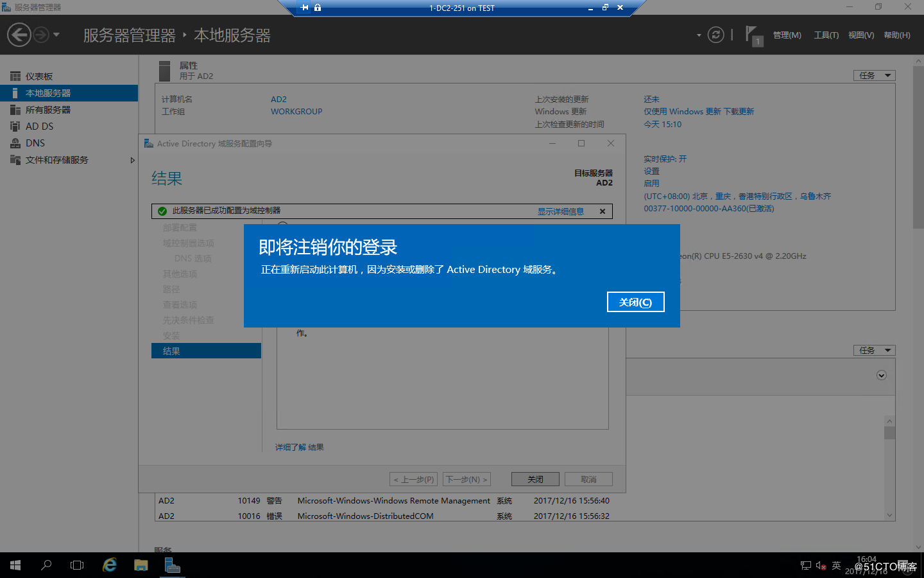Open Task View on the taskbar
Image resolution: width=924 pixels, height=578 pixels.
(77, 565)
